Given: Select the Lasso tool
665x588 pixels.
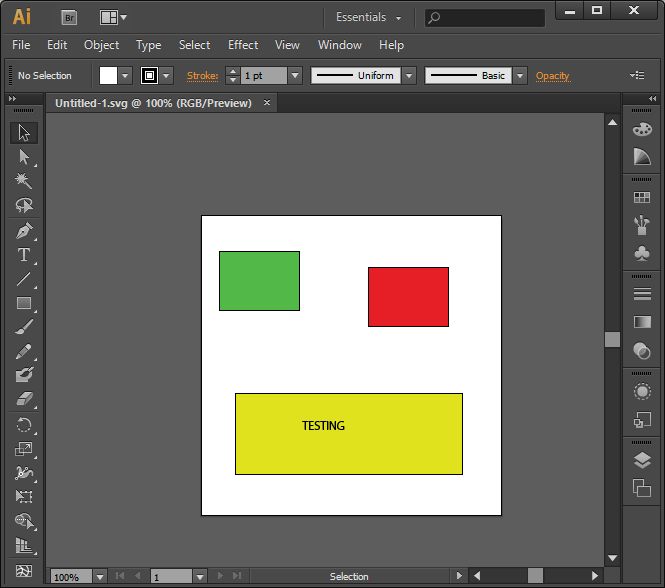Looking at the screenshot, I should click(24, 205).
